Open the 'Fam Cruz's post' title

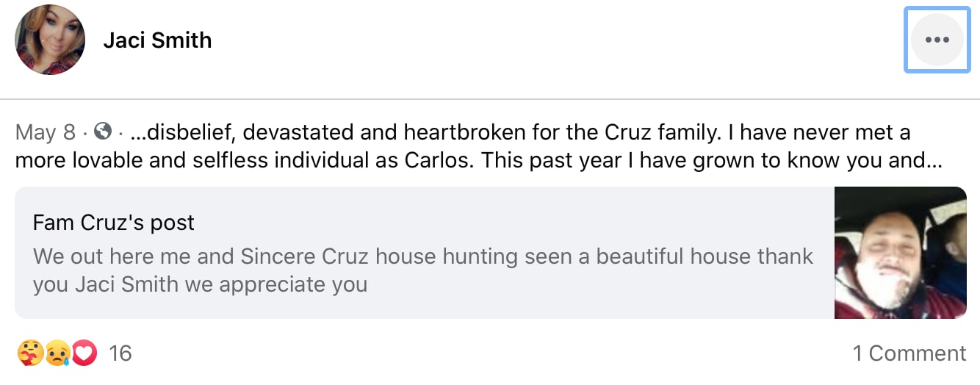114,223
